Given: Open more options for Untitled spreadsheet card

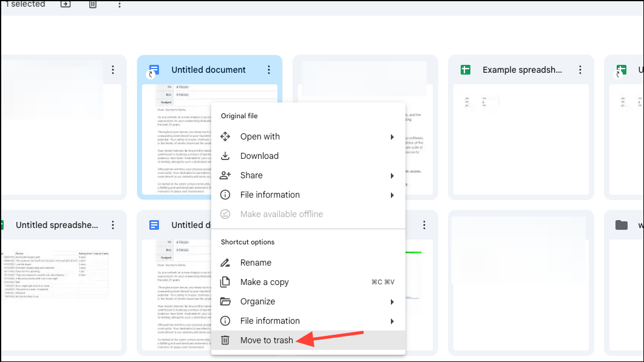Looking at the screenshot, I should (113, 225).
